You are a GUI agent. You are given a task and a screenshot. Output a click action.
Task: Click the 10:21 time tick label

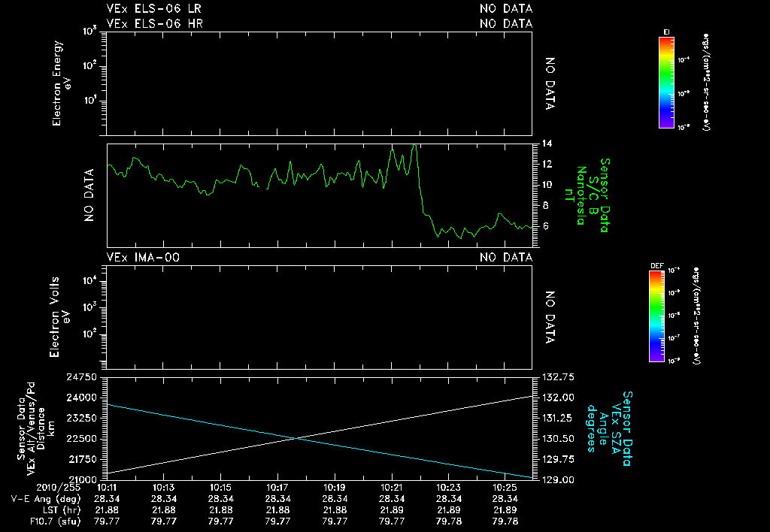coord(391,488)
